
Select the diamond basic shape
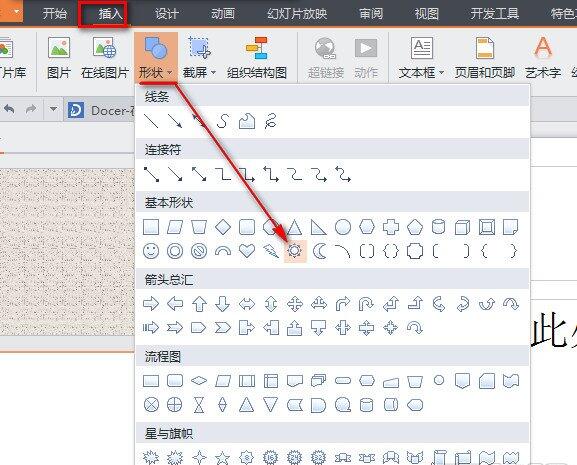tap(223, 227)
